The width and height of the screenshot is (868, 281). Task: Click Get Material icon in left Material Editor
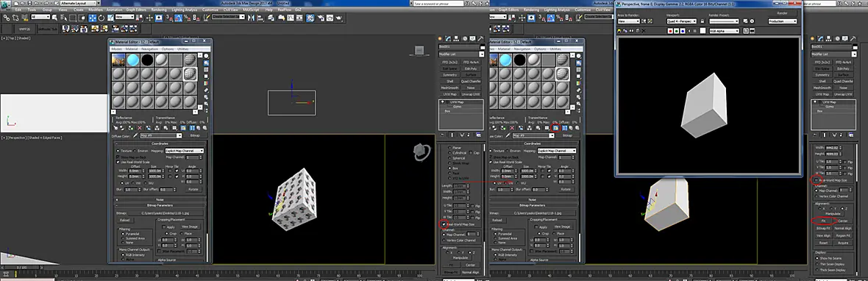pyautogui.click(x=115, y=128)
